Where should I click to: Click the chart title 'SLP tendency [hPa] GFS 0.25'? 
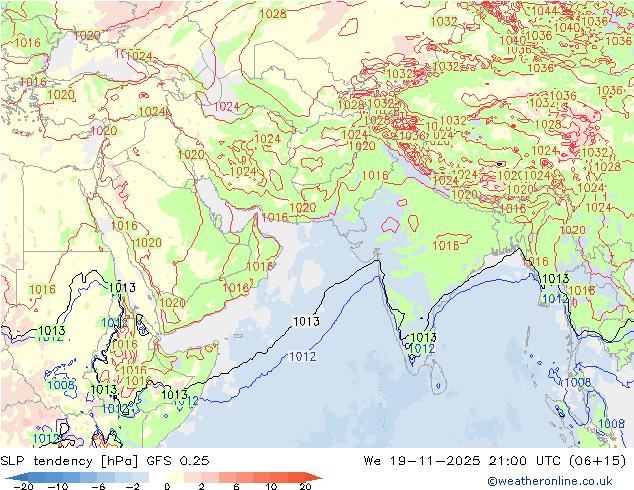tap(105, 461)
